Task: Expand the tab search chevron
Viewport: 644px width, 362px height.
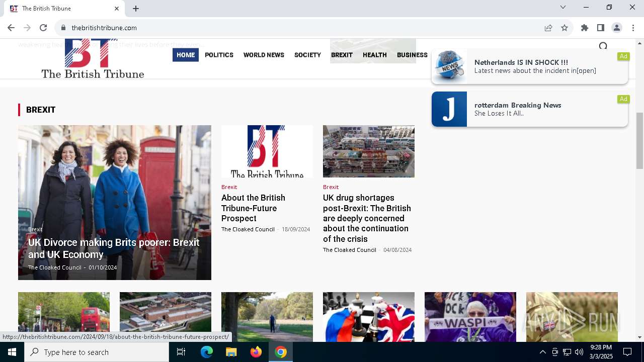Action: tap(563, 7)
